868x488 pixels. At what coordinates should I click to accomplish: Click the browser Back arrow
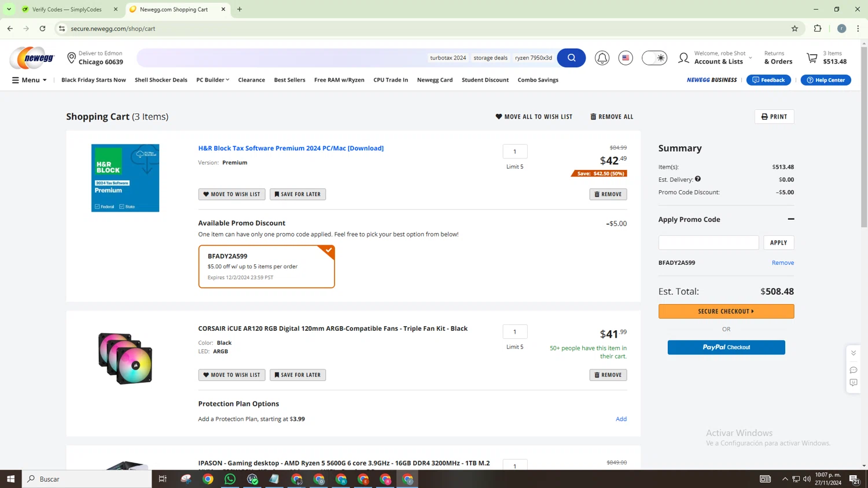click(x=10, y=28)
